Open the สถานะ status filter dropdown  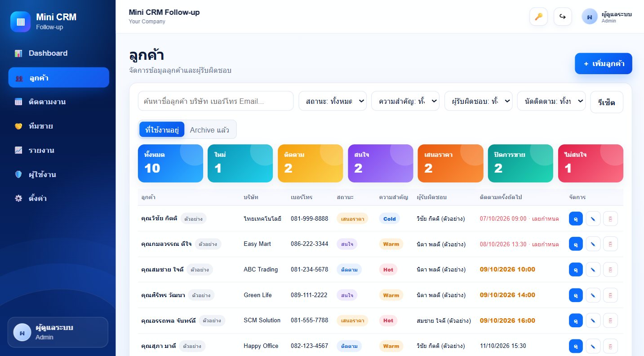click(x=333, y=101)
